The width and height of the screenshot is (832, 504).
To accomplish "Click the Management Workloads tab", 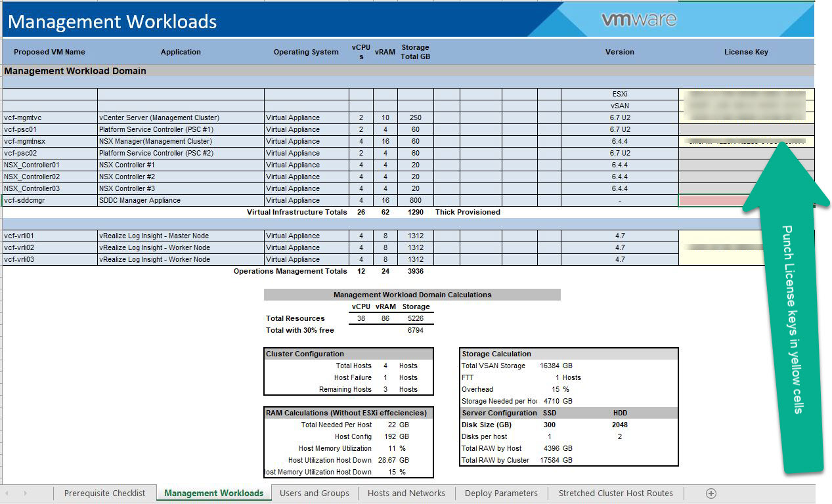I will pyautogui.click(x=213, y=492).
